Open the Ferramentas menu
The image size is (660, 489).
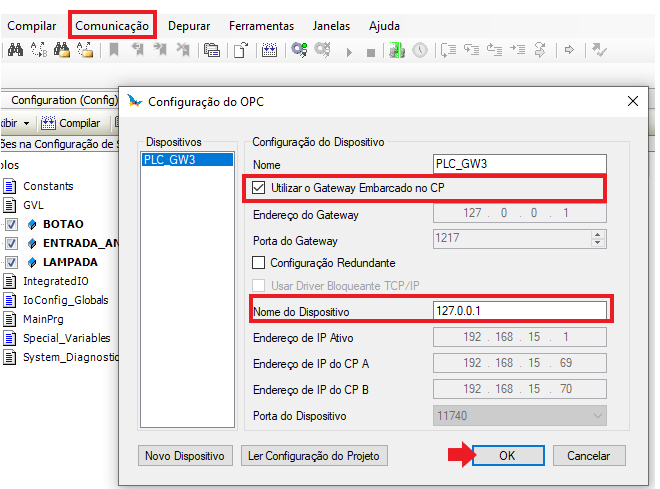click(261, 25)
